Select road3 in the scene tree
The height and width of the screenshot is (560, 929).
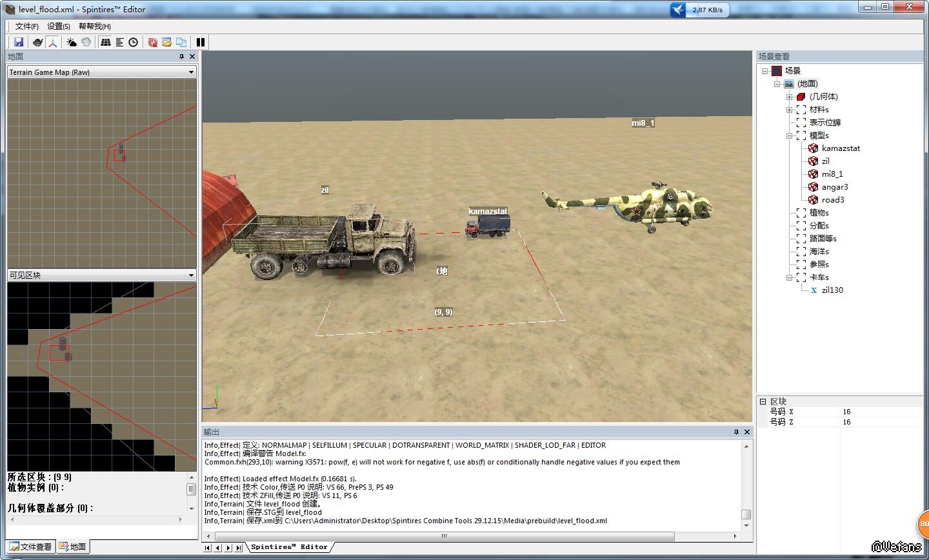(833, 200)
